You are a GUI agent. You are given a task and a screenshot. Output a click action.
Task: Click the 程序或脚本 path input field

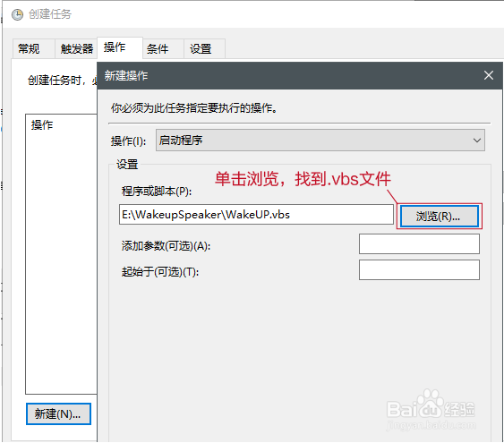(256, 215)
